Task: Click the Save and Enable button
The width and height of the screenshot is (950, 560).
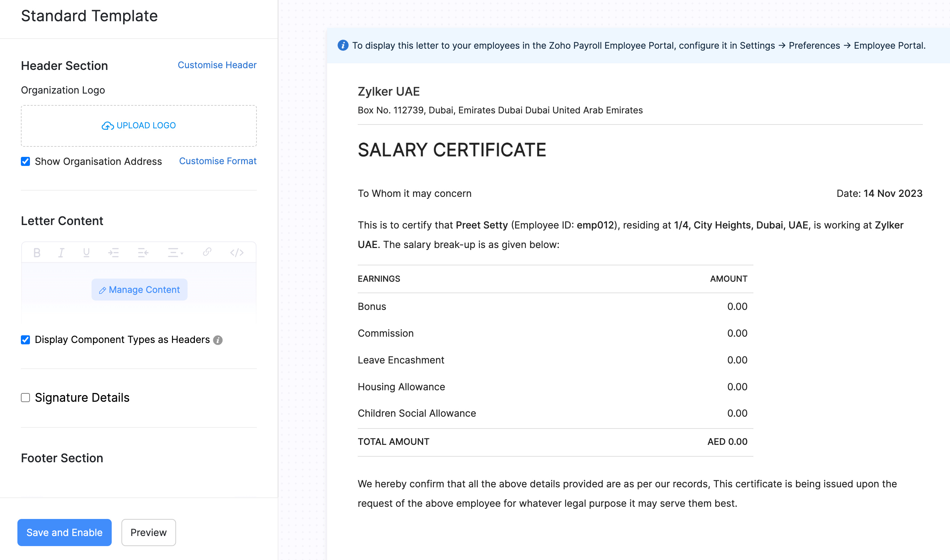Action: [x=64, y=533]
